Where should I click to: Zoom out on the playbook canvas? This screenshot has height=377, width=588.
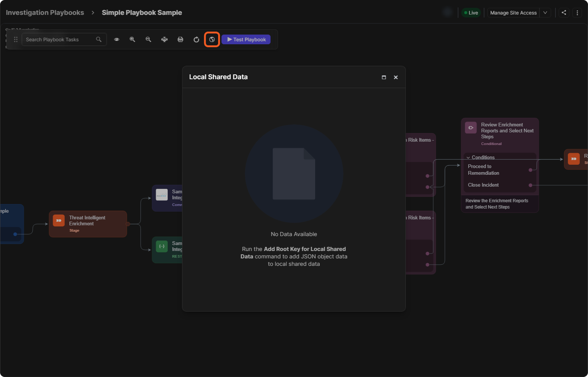coord(148,39)
